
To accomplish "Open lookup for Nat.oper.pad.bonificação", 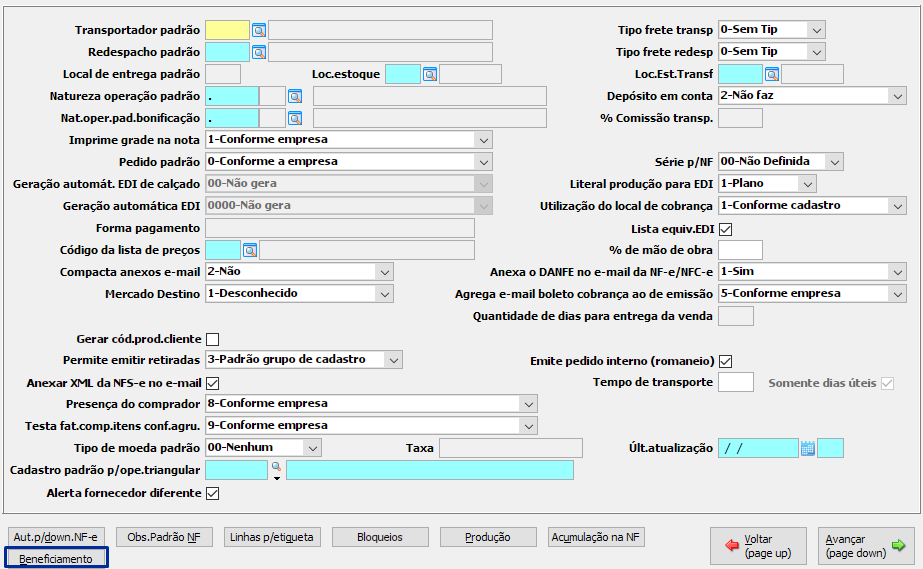I will click(295, 118).
